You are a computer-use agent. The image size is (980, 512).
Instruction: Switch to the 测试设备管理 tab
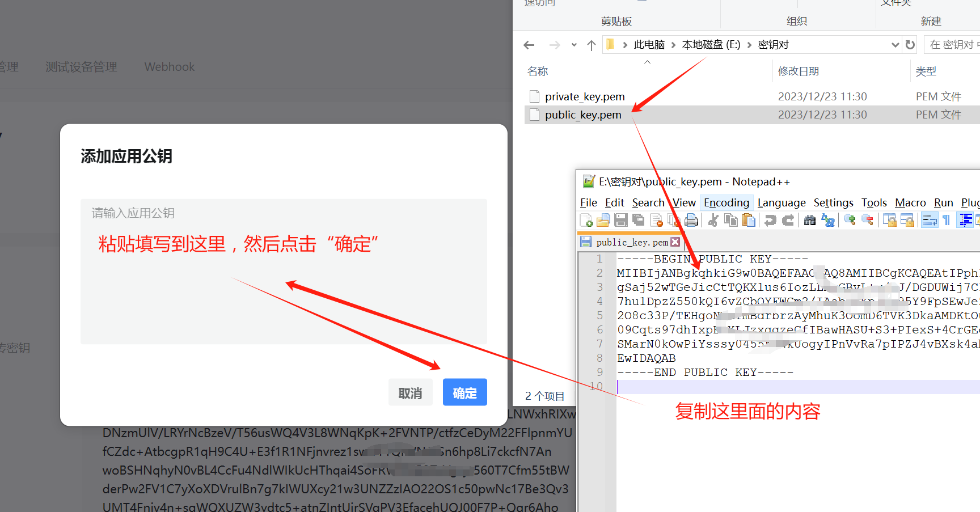tap(81, 67)
